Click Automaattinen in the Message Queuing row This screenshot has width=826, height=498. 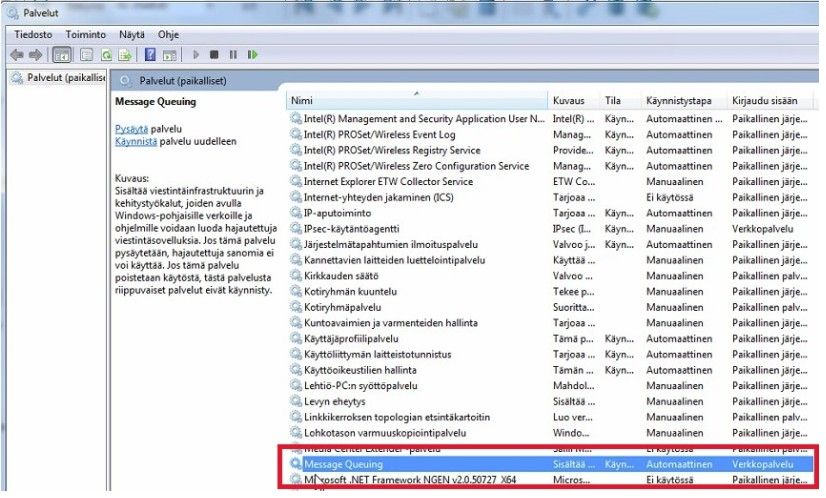click(679, 464)
